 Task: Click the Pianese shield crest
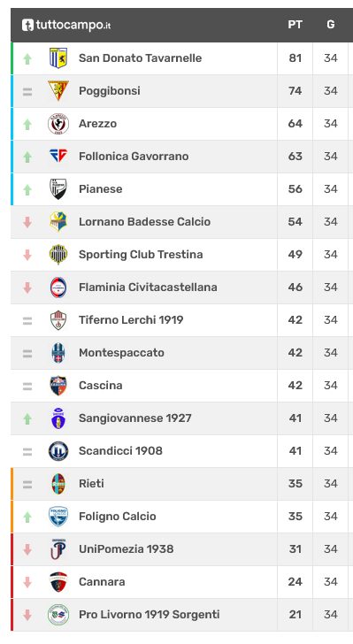58,189
